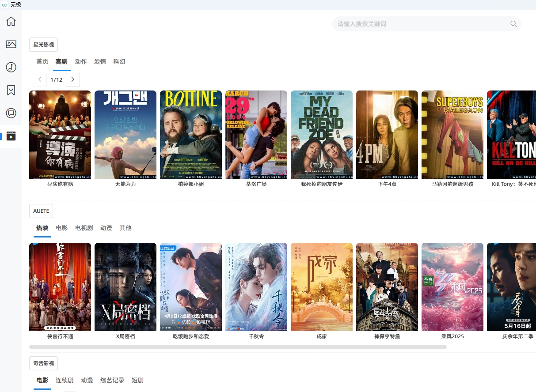Open the Home icon in sidebar

coord(11,21)
